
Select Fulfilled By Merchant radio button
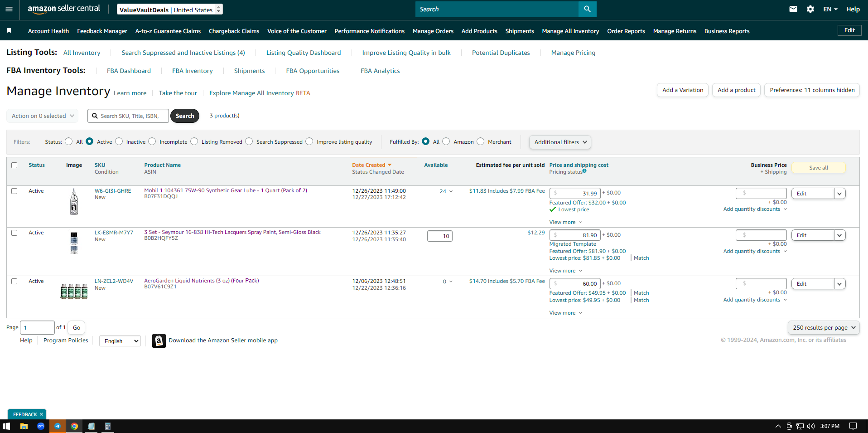pos(481,141)
